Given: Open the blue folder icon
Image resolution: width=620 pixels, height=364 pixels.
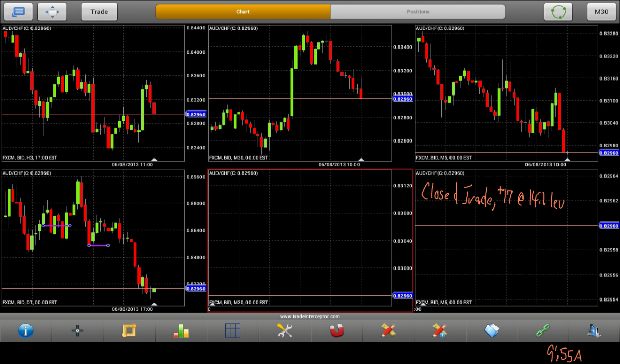Looking at the screenshot, I should (491, 331).
